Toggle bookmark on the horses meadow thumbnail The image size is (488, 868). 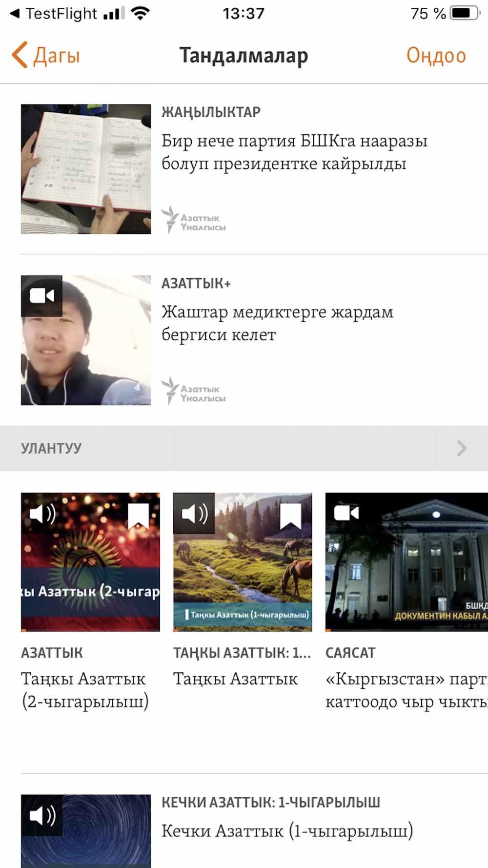pos(291,517)
